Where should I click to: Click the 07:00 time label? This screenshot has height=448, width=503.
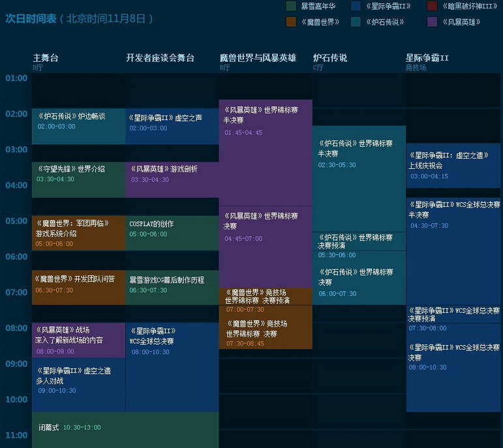[16, 292]
